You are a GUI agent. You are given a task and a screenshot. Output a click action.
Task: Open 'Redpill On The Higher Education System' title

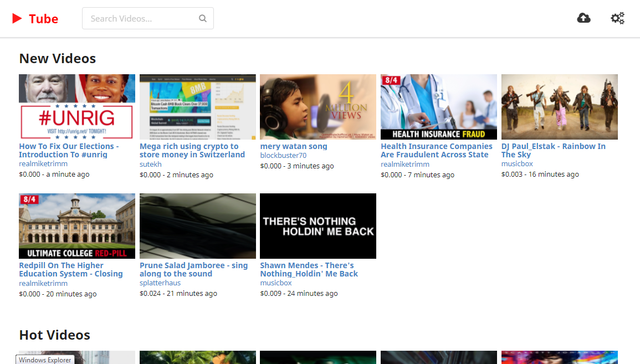tap(71, 269)
